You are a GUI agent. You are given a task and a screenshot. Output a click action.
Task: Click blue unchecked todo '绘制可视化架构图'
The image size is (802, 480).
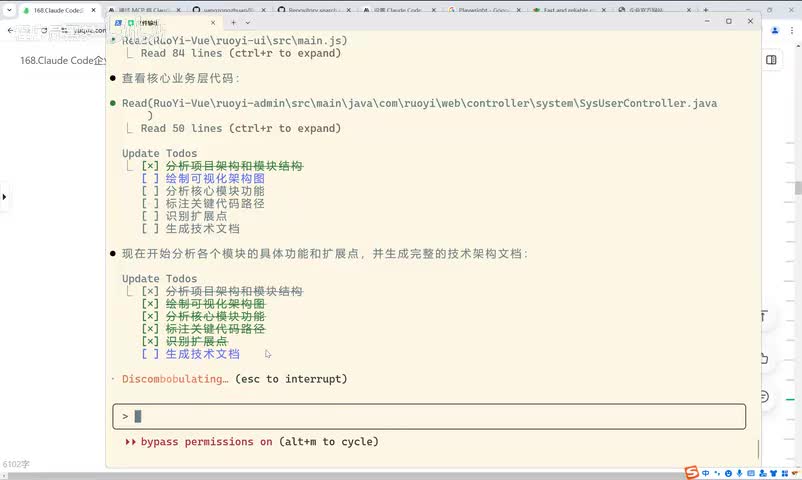[215, 179]
